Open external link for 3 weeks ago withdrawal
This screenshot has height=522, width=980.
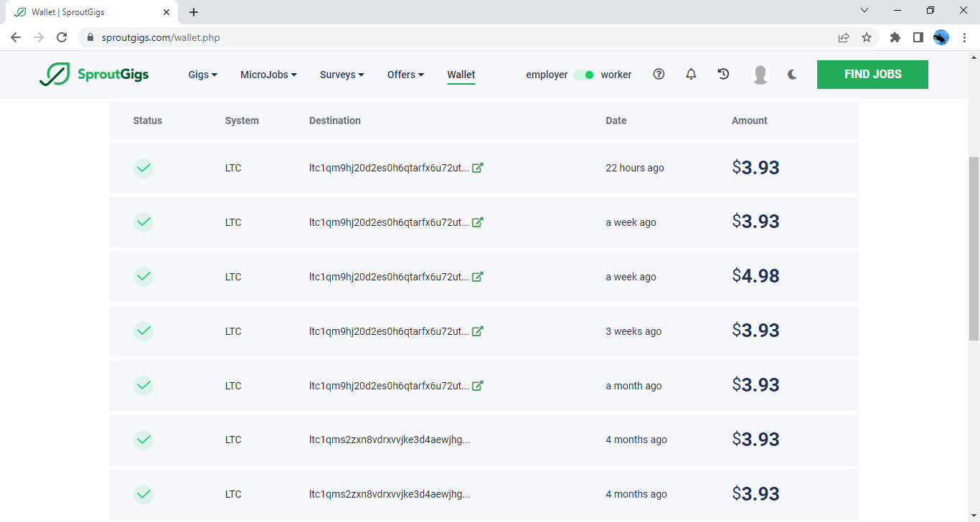(478, 331)
